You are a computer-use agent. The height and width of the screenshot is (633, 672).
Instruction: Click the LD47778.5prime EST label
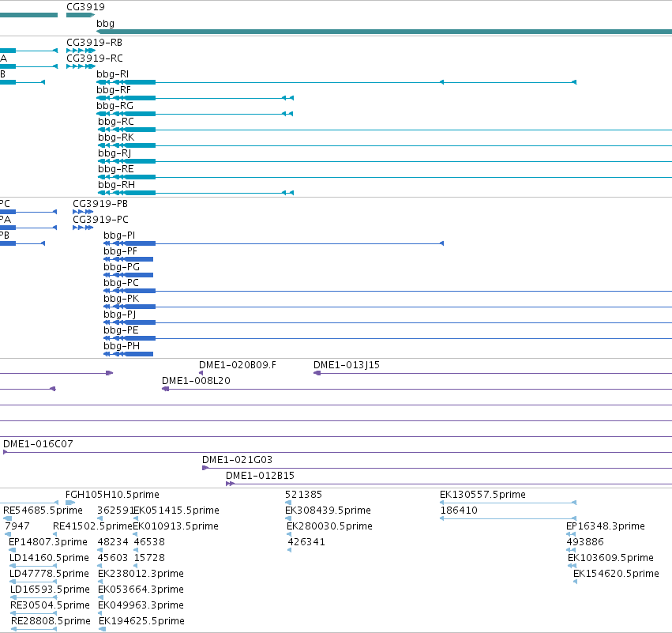pyautogui.click(x=49, y=574)
